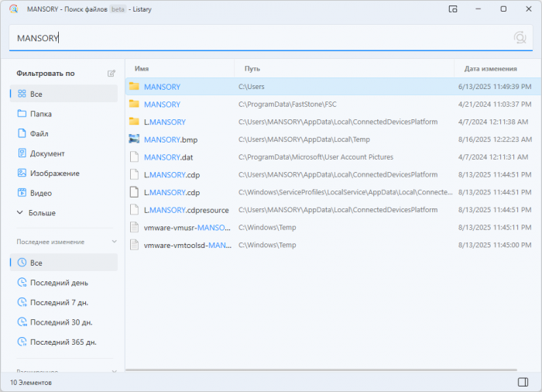Click the MANSORY.bmp image file icon

(134, 139)
